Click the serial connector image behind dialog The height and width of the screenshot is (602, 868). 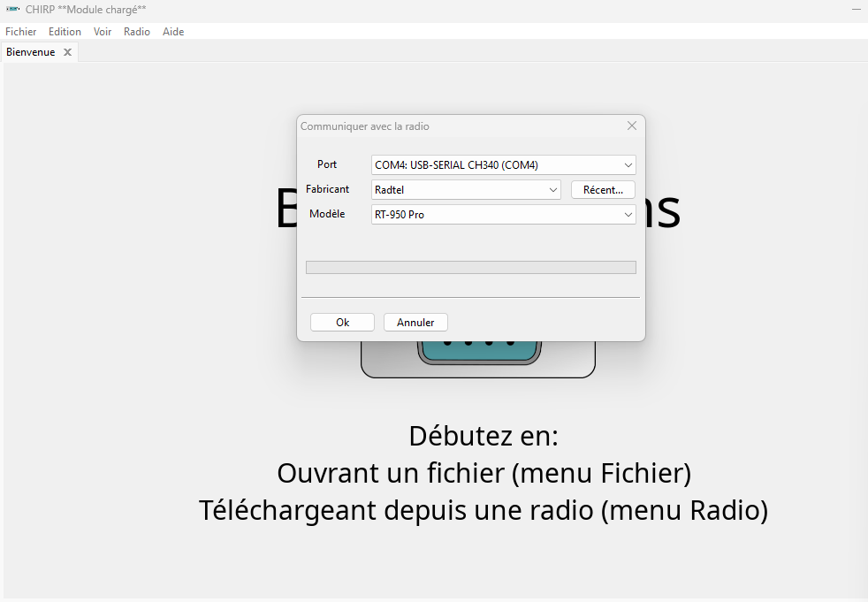[477, 360]
